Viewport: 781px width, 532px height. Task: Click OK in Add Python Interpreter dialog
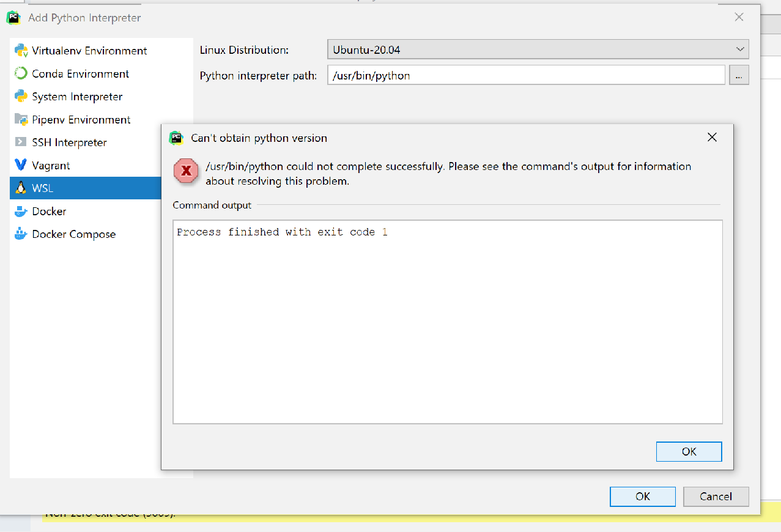coord(643,497)
